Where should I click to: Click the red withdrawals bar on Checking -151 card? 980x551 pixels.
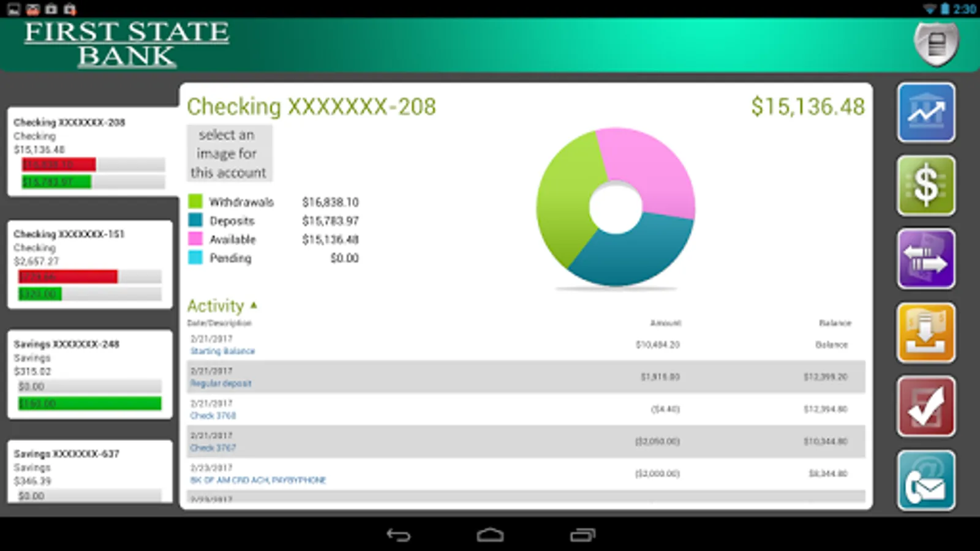pyautogui.click(x=67, y=277)
